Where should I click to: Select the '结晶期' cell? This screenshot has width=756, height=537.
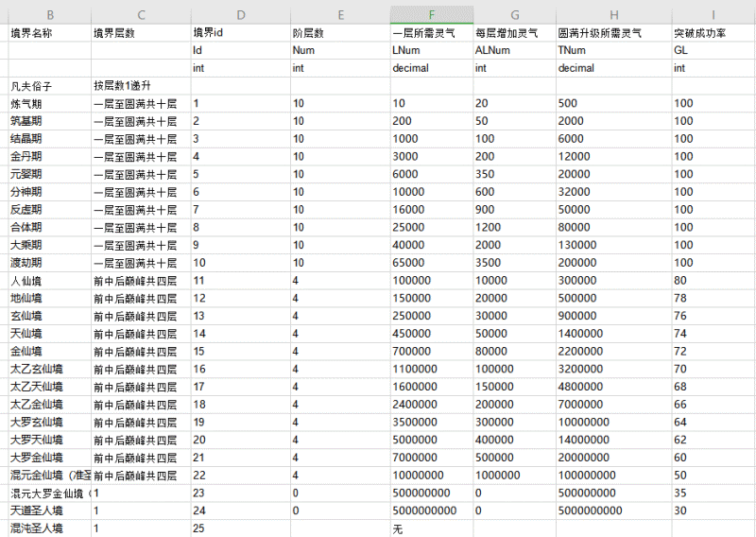pyautogui.click(x=50, y=139)
